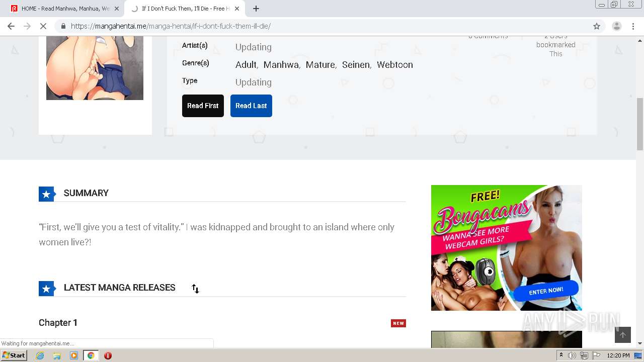Open the Adult genre link
Image resolution: width=644 pixels, height=362 pixels.
point(246,65)
